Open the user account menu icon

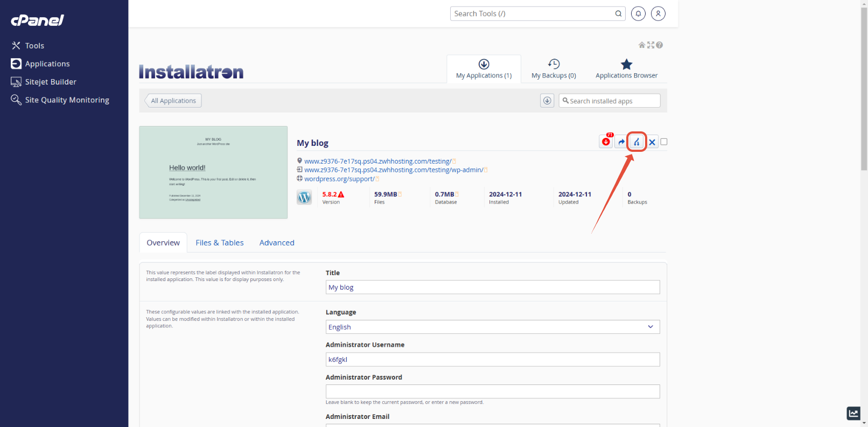click(x=658, y=13)
